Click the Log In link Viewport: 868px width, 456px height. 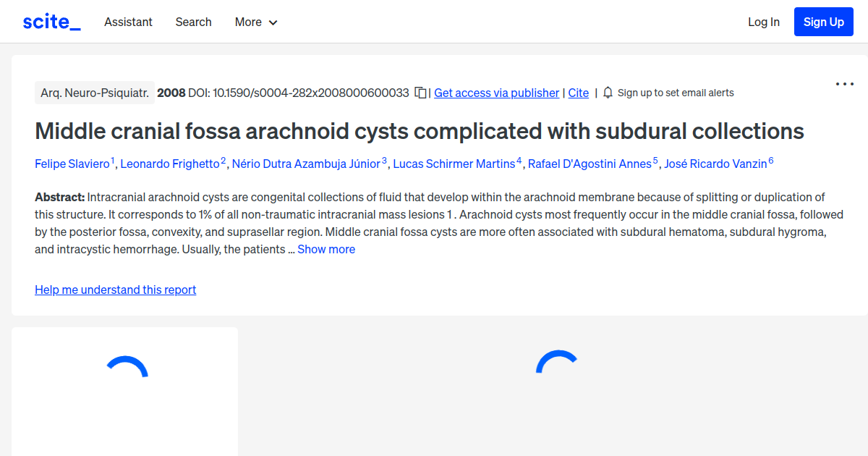pyautogui.click(x=764, y=22)
